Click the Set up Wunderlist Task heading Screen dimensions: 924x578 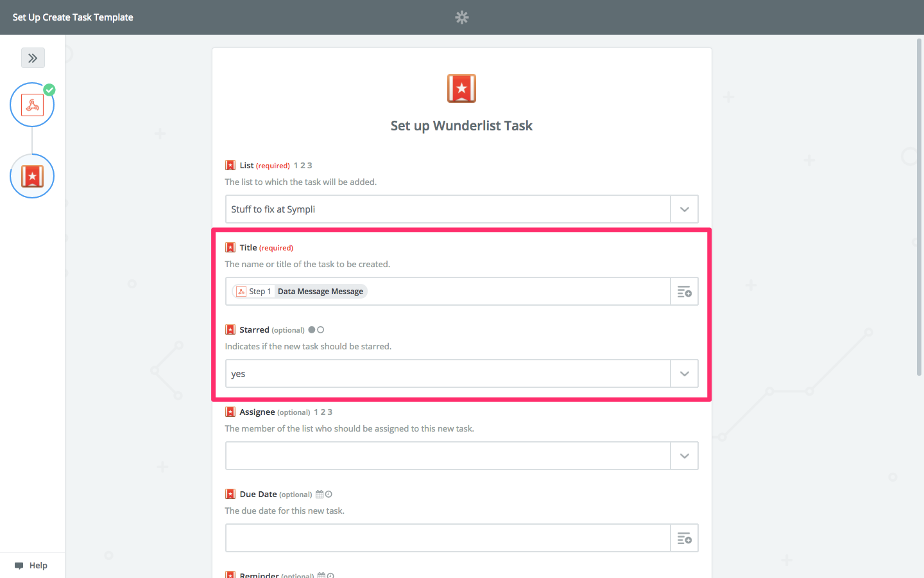461,126
